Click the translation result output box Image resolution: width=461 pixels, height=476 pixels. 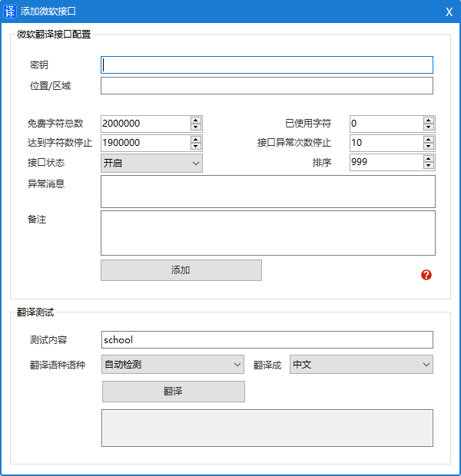[267, 428]
